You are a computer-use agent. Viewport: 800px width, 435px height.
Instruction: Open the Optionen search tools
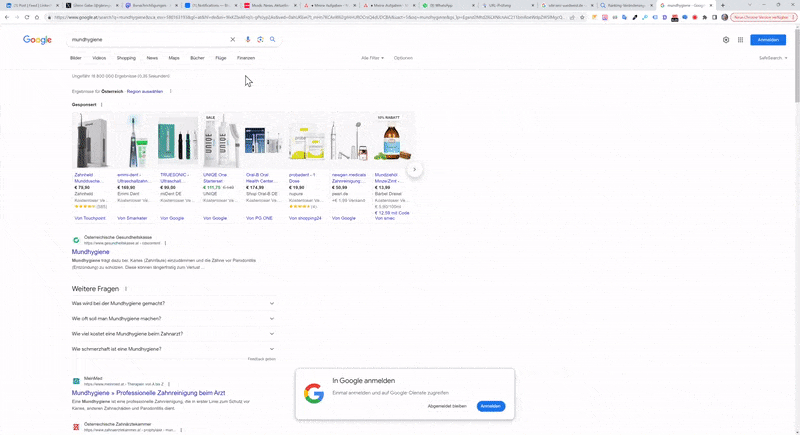click(403, 58)
